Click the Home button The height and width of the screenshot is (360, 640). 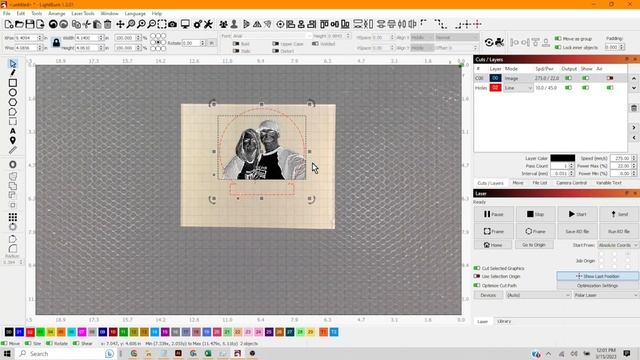tap(493, 245)
